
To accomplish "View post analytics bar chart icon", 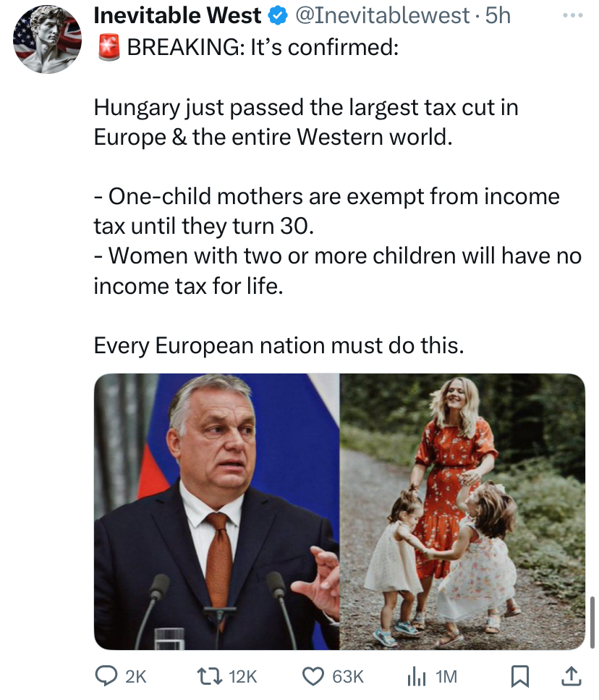I will point(416,676).
